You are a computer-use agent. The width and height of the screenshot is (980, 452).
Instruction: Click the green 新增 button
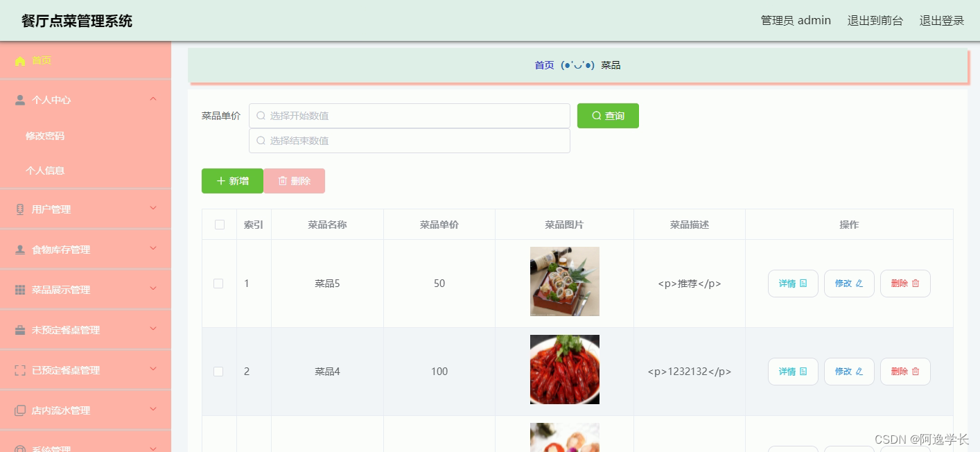[232, 181]
